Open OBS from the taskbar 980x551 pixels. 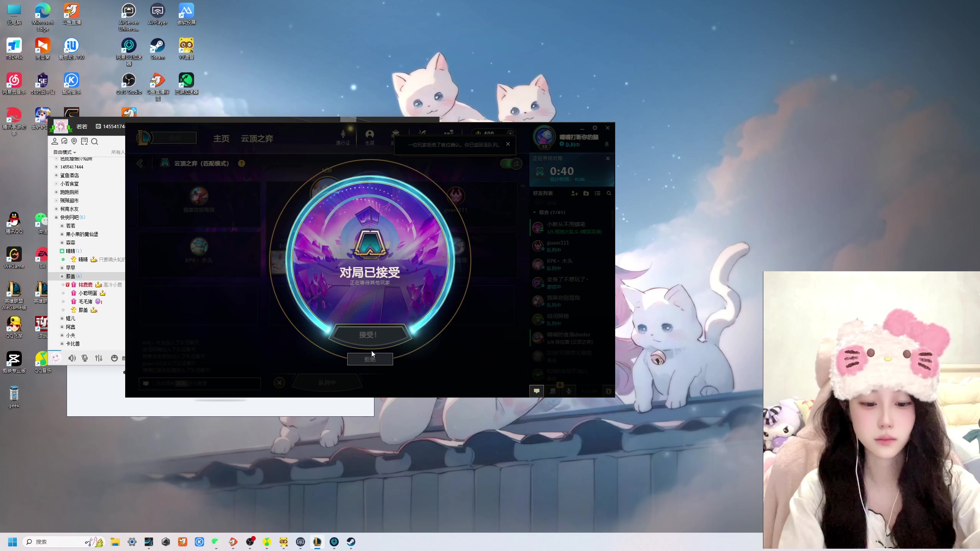pos(250,542)
